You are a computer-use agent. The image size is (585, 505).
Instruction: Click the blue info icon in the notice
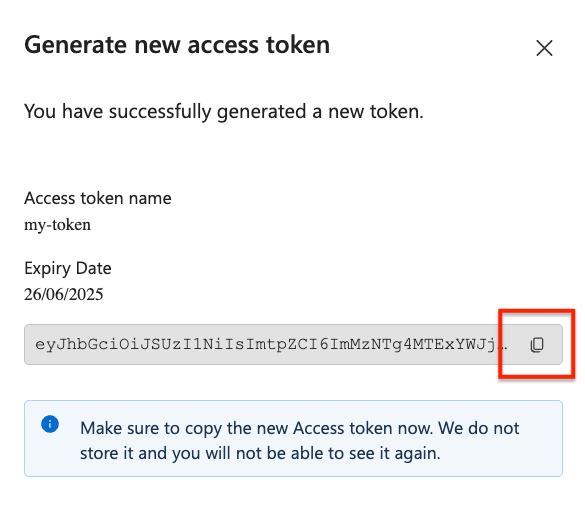pos(50,424)
